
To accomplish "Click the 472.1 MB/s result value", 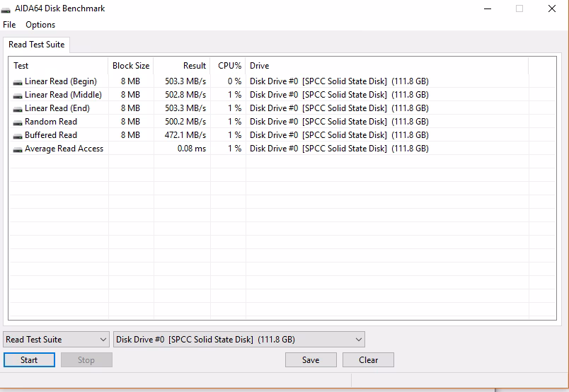I will pyautogui.click(x=185, y=135).
